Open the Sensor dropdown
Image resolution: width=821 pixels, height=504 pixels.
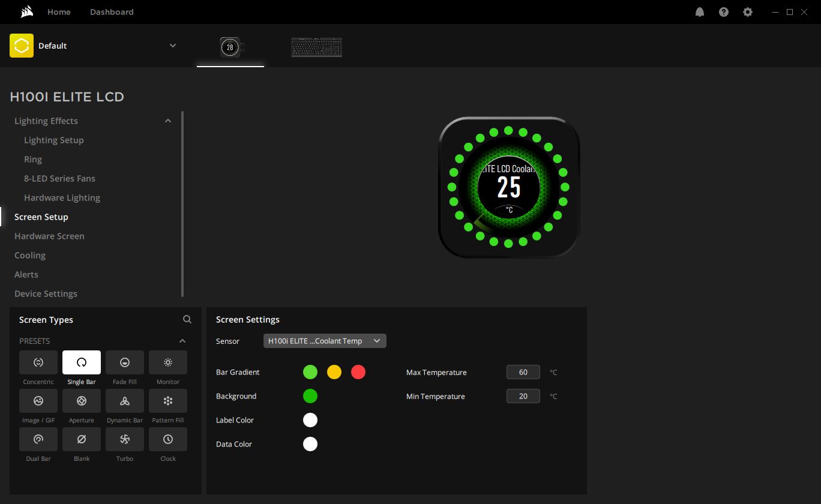click(x=325, y=341)
